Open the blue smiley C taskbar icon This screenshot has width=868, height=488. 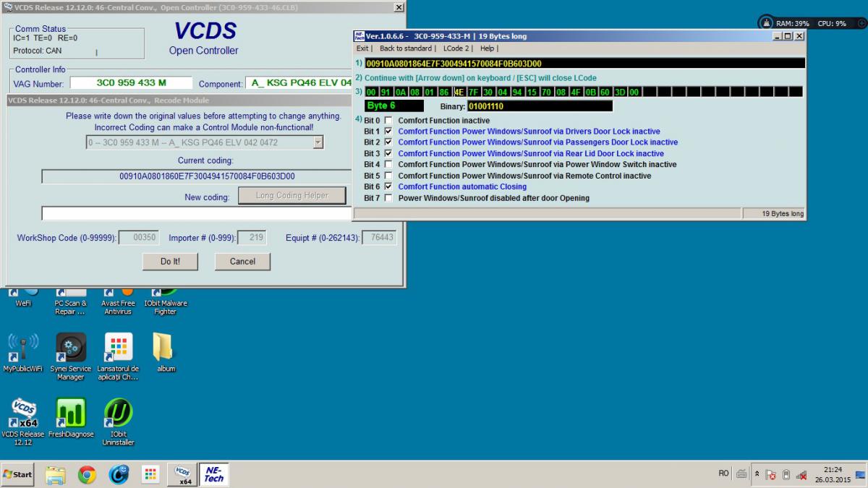tap(119, 474)
